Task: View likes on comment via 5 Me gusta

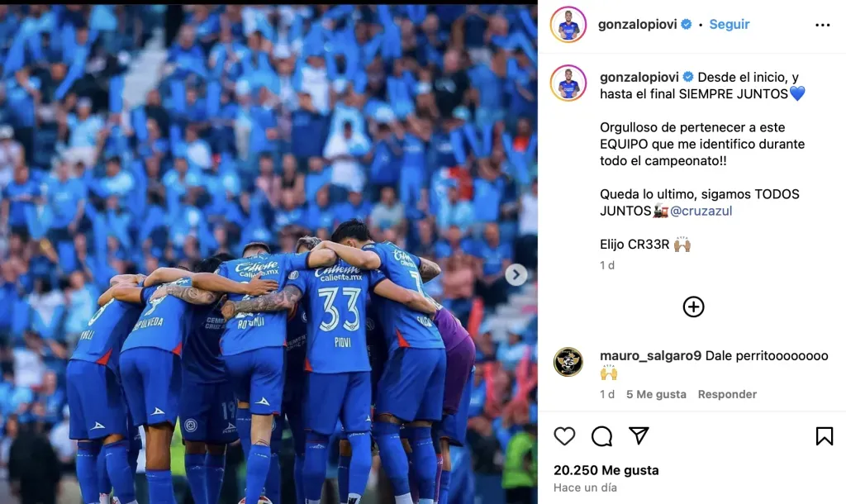Action: (x=656, y=394)
